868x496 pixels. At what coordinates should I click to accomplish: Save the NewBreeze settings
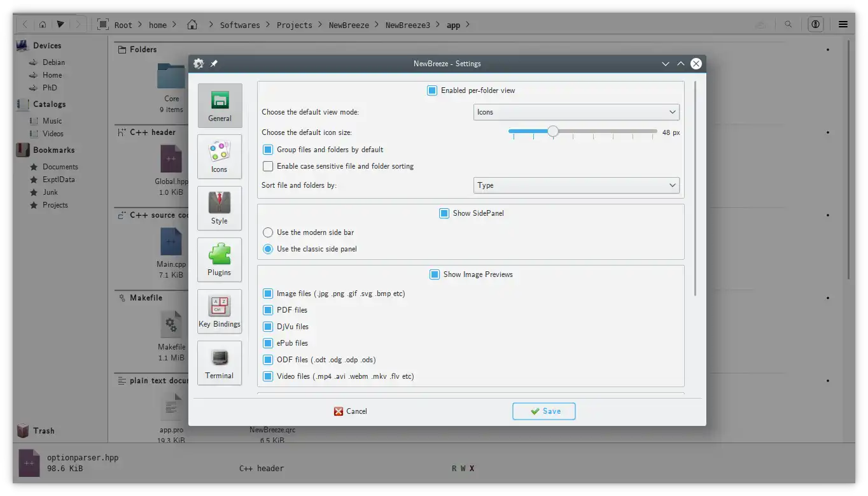tap(544, 411)
